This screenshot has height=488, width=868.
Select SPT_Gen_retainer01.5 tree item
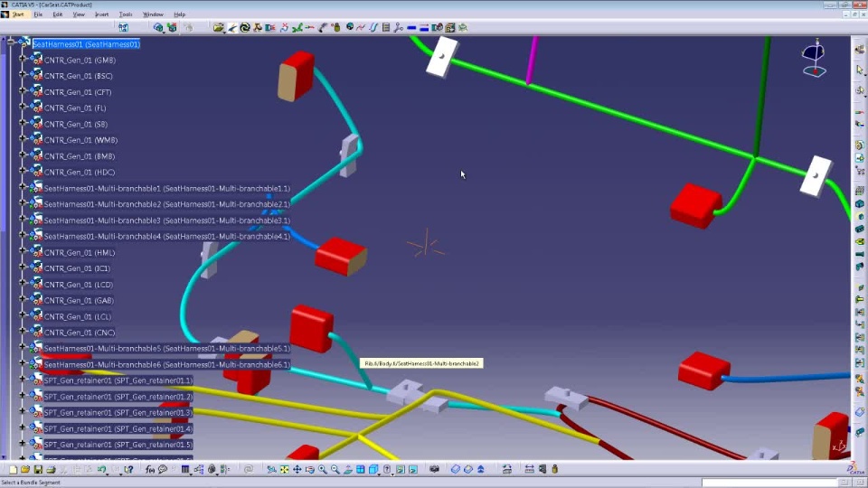tap(118, 445)
